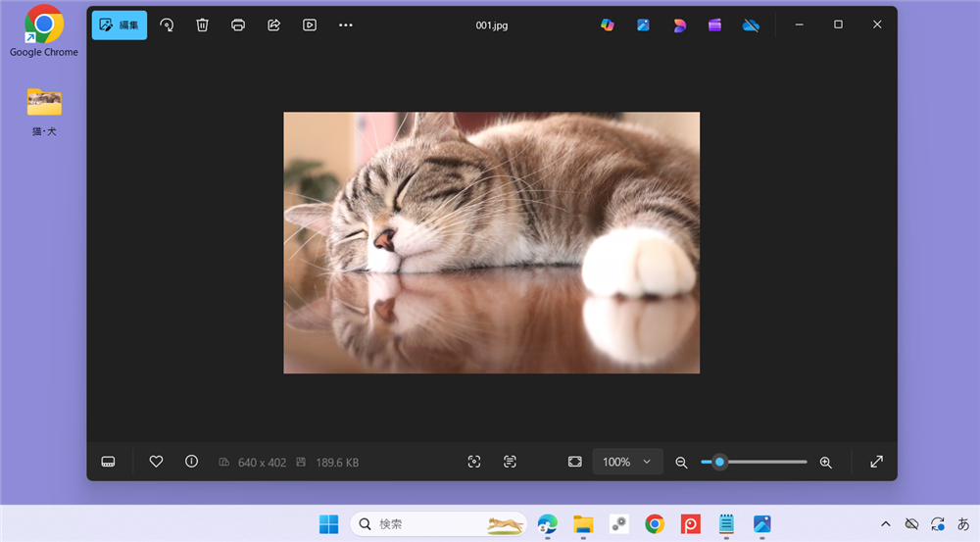980x542 pixels.
Task: Toggle the filmstrip view icon
Action: click(108, 462)
